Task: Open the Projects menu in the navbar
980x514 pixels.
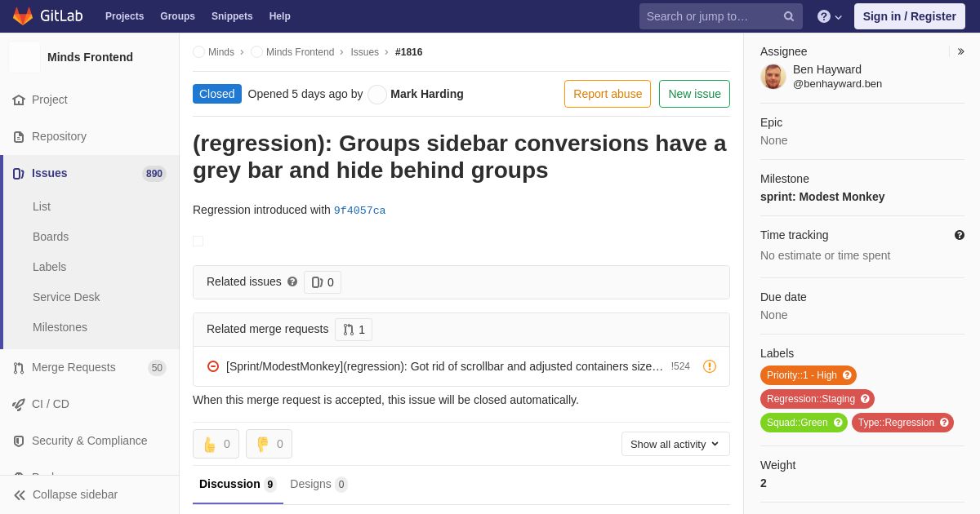Action: [124, 16]
